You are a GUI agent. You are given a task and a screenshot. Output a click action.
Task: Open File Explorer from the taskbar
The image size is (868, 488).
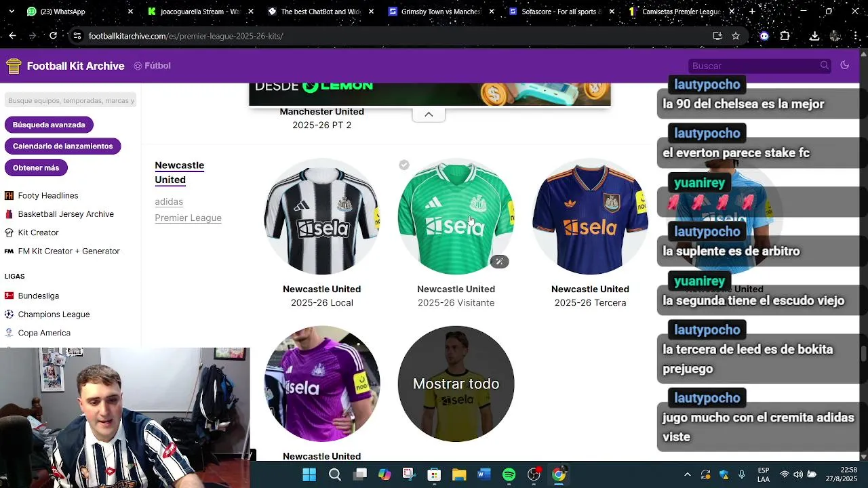point(459,474)
